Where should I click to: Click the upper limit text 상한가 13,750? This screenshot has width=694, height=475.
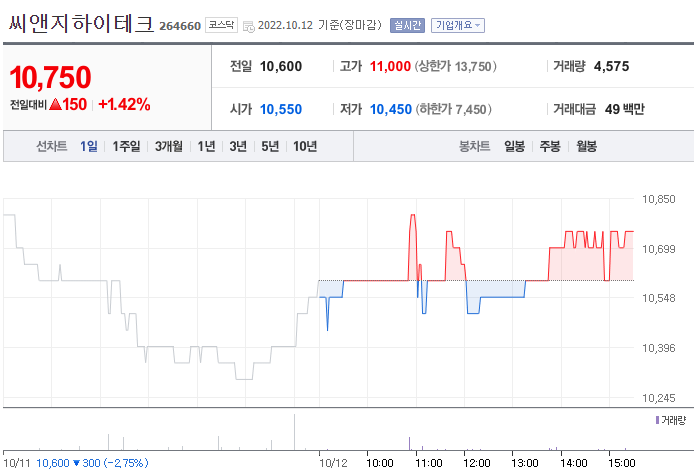(x=455, y=66)
